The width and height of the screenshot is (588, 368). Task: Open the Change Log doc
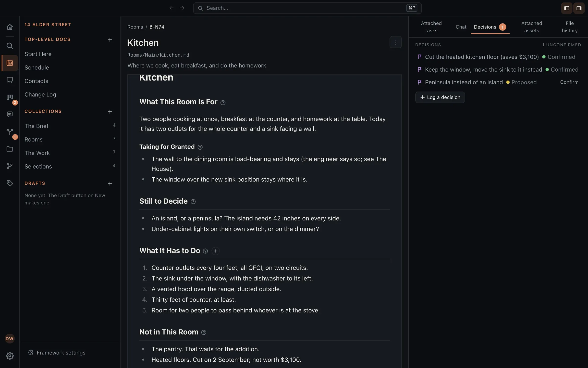pyautogui.click(x=40, y=94)
